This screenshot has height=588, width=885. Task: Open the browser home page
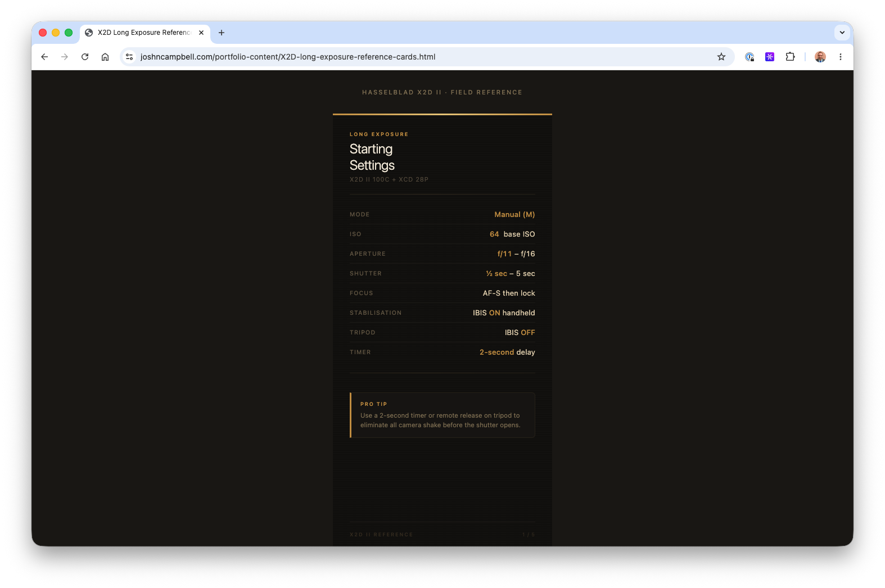point(105,57)
